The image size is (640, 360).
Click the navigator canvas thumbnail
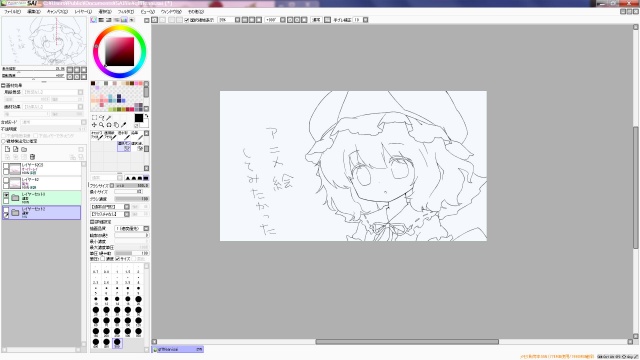44,41
